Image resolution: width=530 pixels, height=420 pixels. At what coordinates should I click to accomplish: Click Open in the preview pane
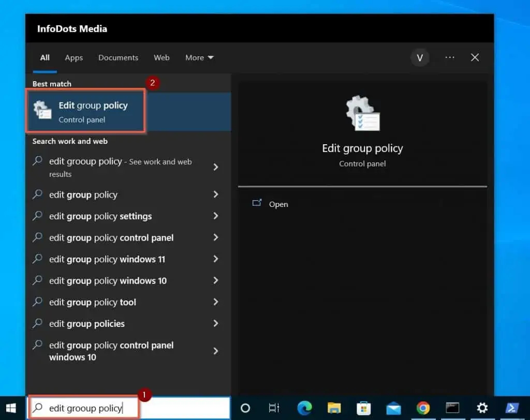tap(278, 204)
